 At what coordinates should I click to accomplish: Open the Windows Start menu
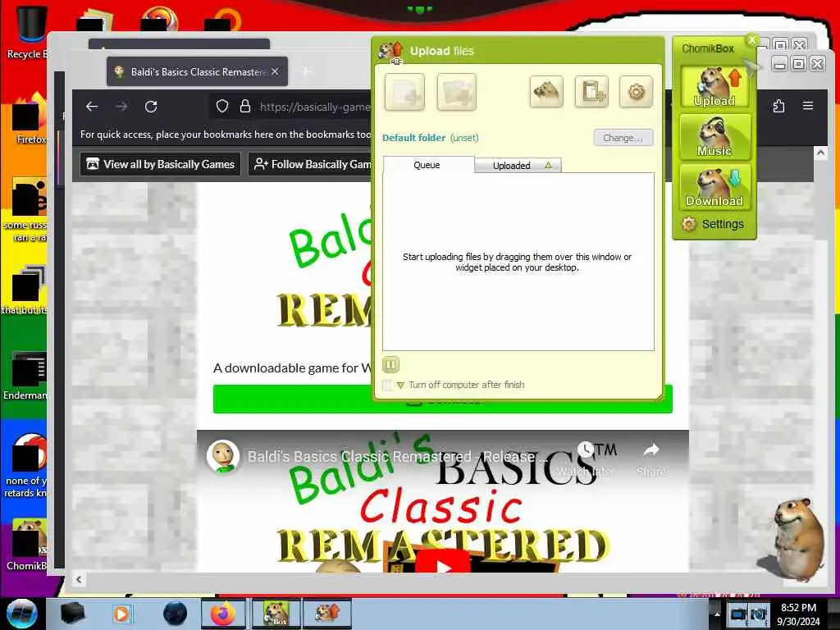(21, 614)
